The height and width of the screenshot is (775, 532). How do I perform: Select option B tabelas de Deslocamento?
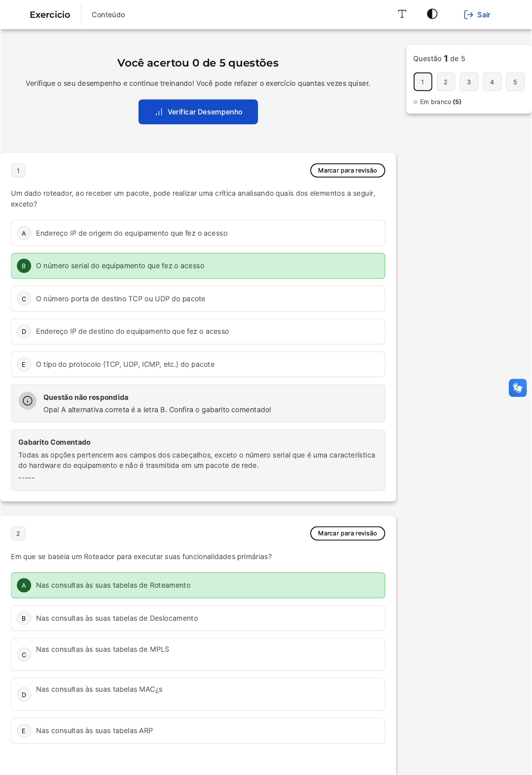198,618
